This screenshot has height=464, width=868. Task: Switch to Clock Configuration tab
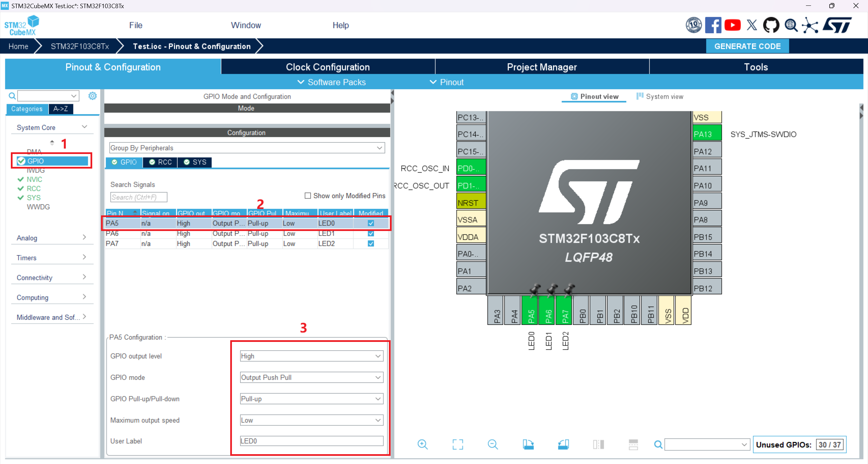click(x=328, y=67)
